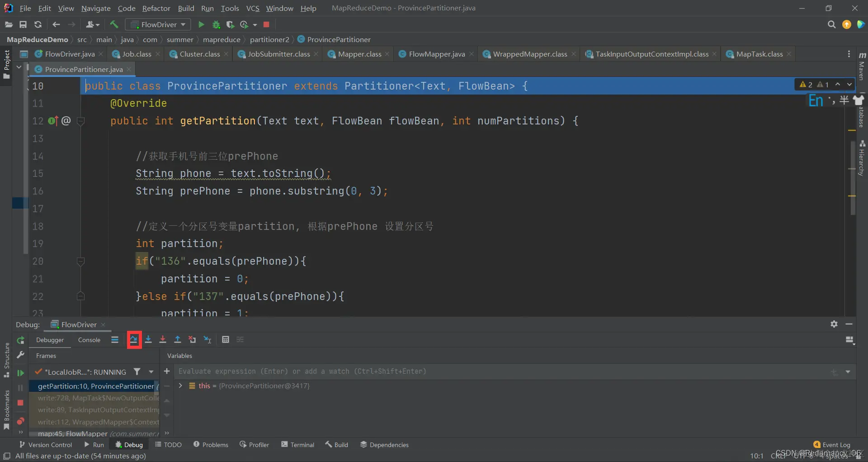The image size is (868, 462).
Task: Click the Drop Frame icon
Action: [192, 339]
